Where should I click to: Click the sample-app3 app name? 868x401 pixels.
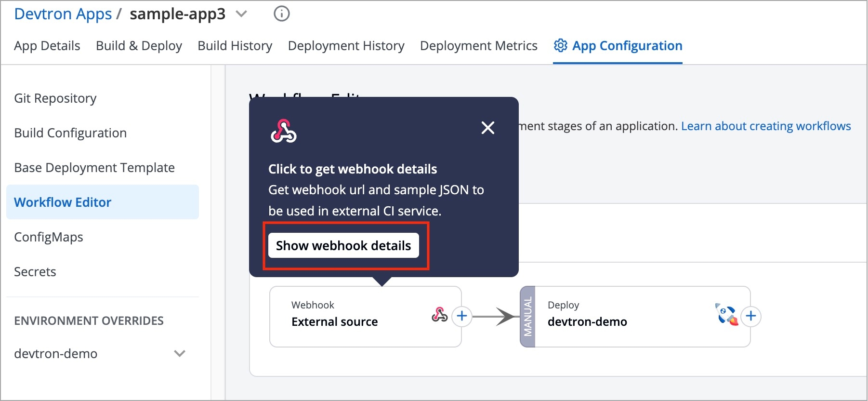pyautogui.click(x=177, y=14)
